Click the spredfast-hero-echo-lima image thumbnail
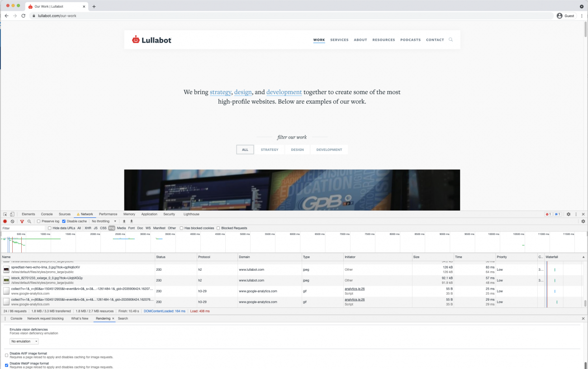The image size is (588, 369). pyautogui.click(x=6, y=269)
